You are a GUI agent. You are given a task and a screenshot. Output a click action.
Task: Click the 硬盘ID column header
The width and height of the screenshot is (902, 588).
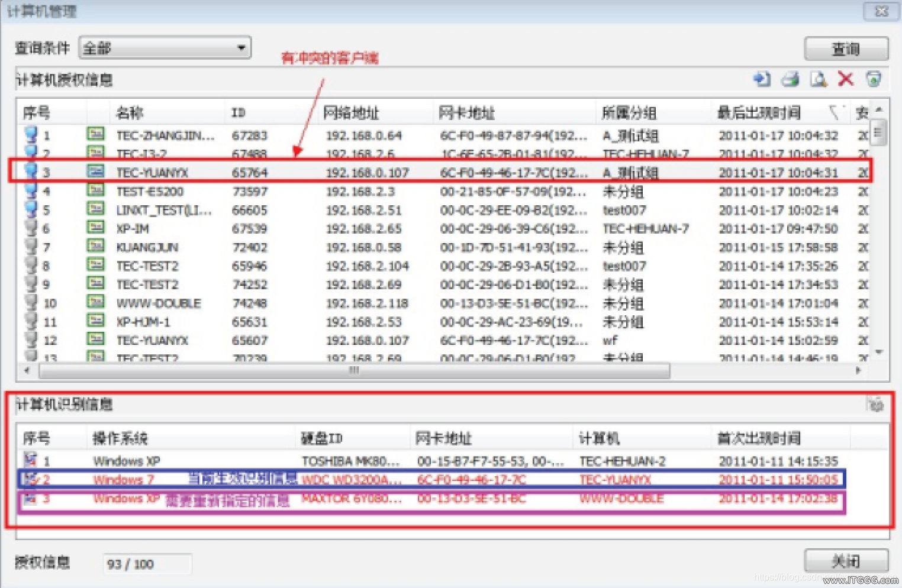click(x=353, y=438)
